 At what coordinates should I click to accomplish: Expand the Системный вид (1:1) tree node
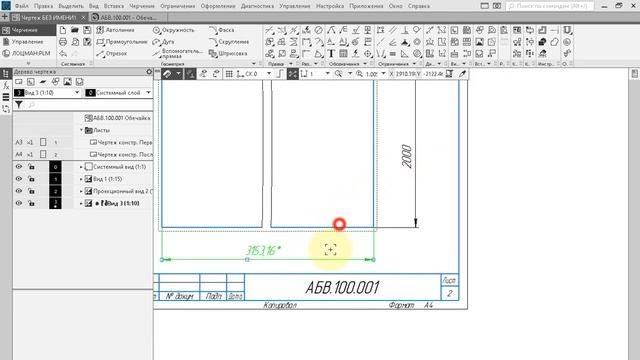[x=81, y=167]
